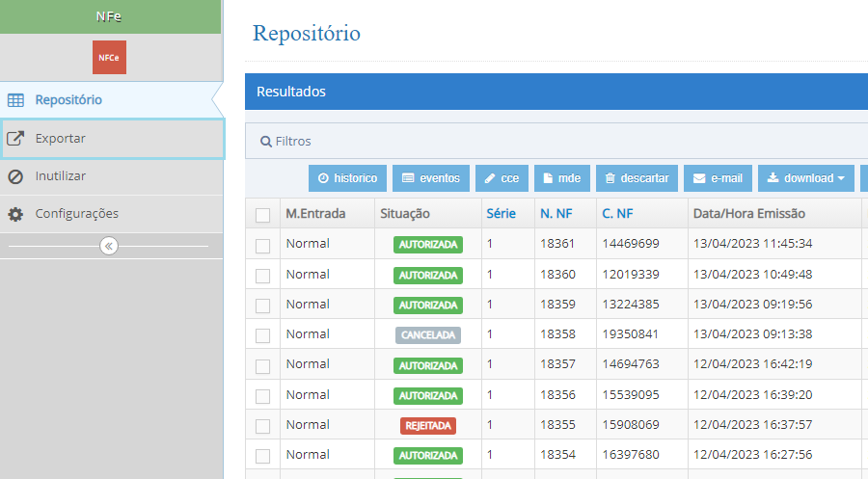This screenshot has width=868, height=479.
Task: Sort by the C. NF column header
Action: pos(617,214)
